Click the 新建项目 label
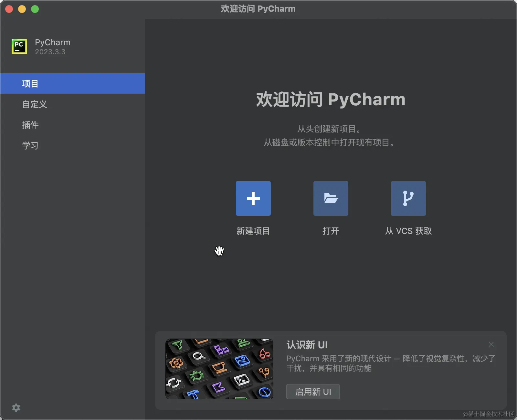This screenshot has height=420, width=517. (x=253, y=231)
